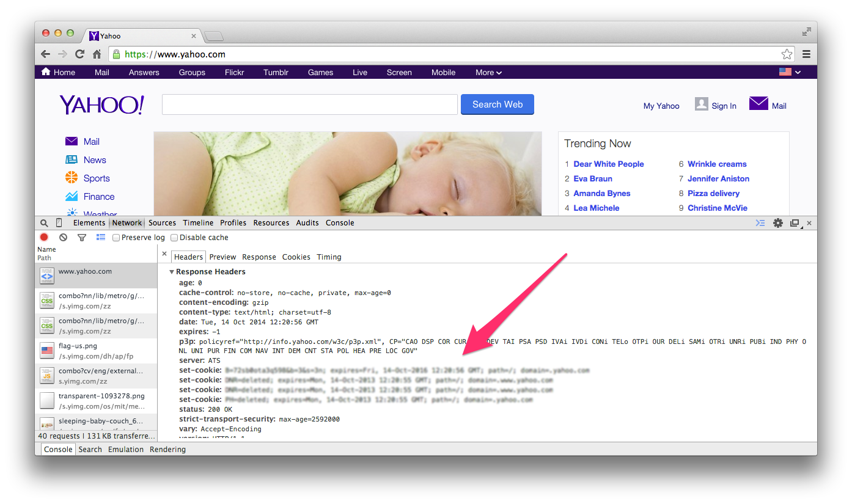Open the Audits panel tab
The image size is (852, 504).
(x=307, y=223)
